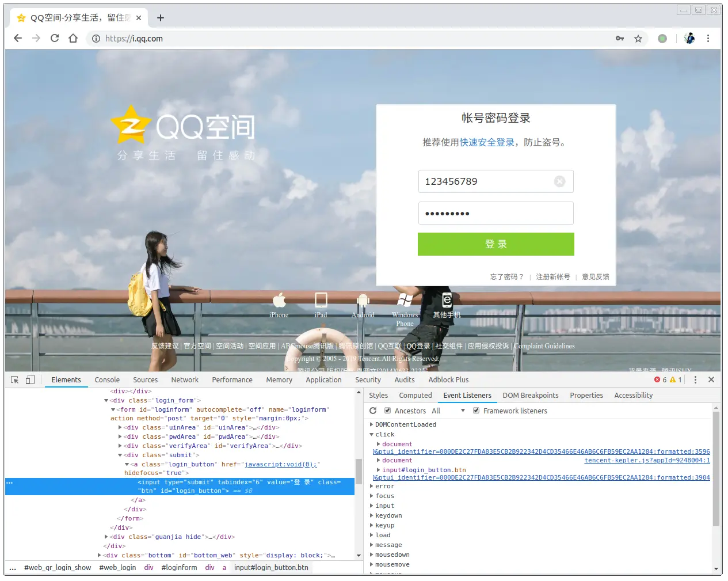Click the Windows Phone icon
The image size is (728, 581).
click(x=405, y=300)
